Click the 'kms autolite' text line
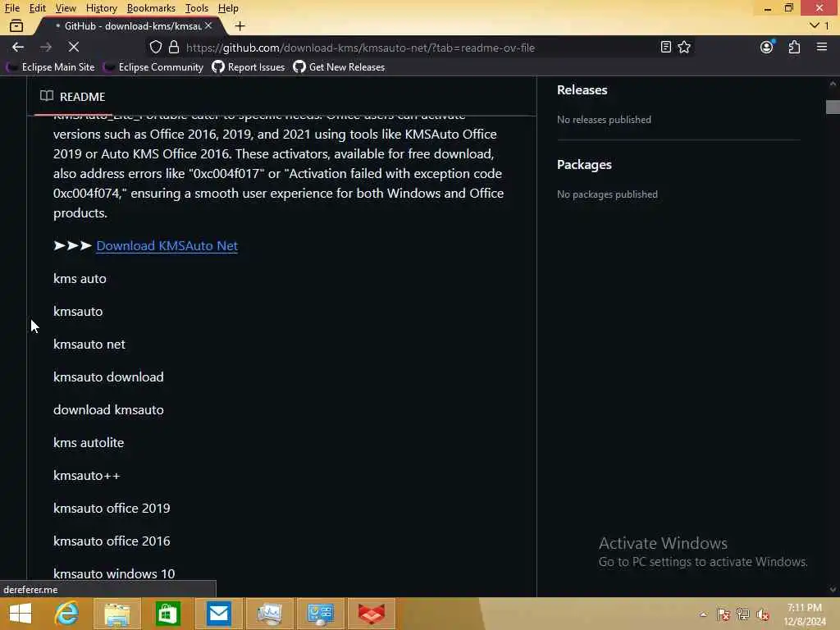This screenshot has width=840, height=630. [x=89, y=442]
